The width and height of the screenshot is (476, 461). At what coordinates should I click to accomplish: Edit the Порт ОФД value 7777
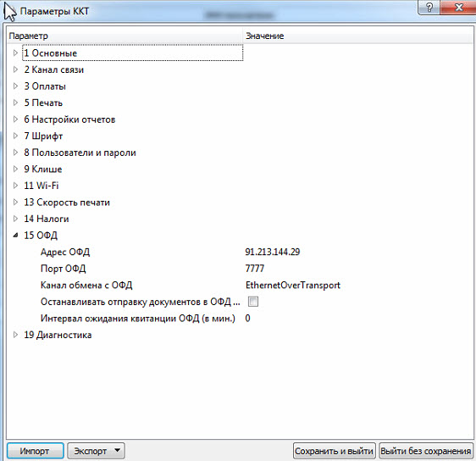[255, 269]
